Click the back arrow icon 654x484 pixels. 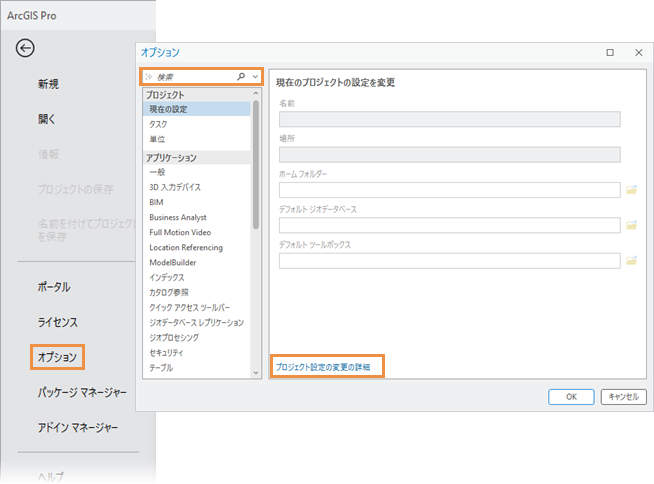[25, 48]
